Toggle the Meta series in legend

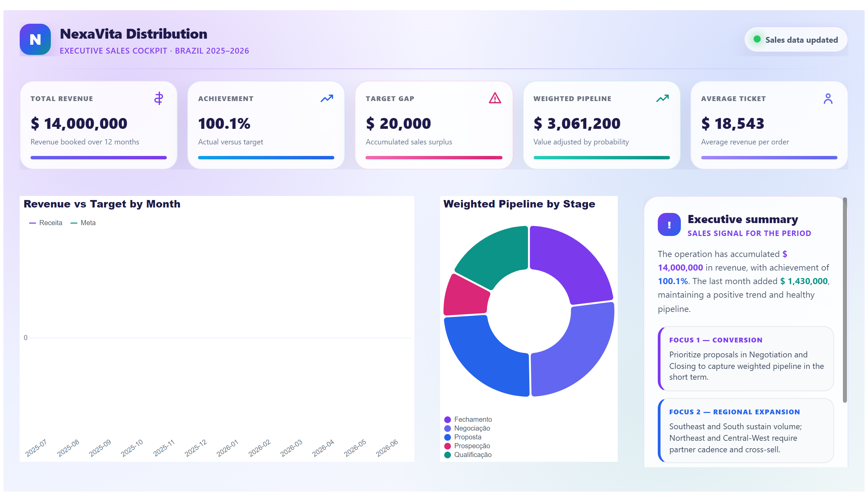coord(83,223)
